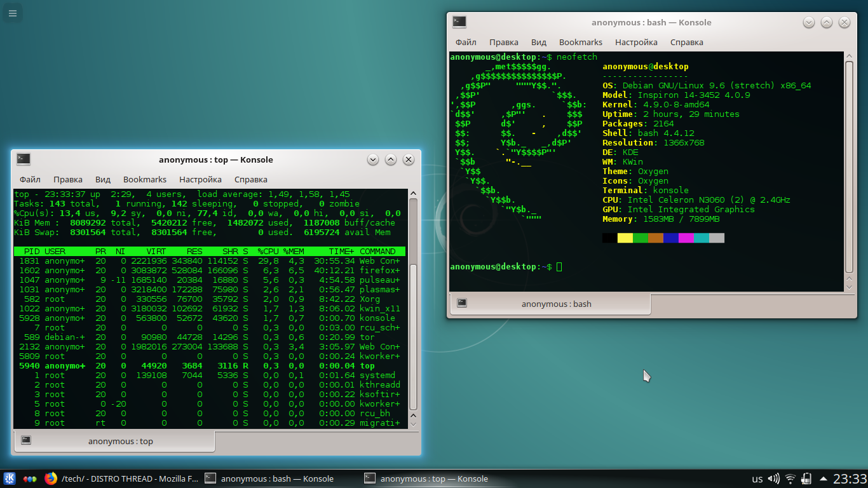The image size is (868, 488).
Task: Click the yellow color block in neofetch output
Action: pos(625,238)
